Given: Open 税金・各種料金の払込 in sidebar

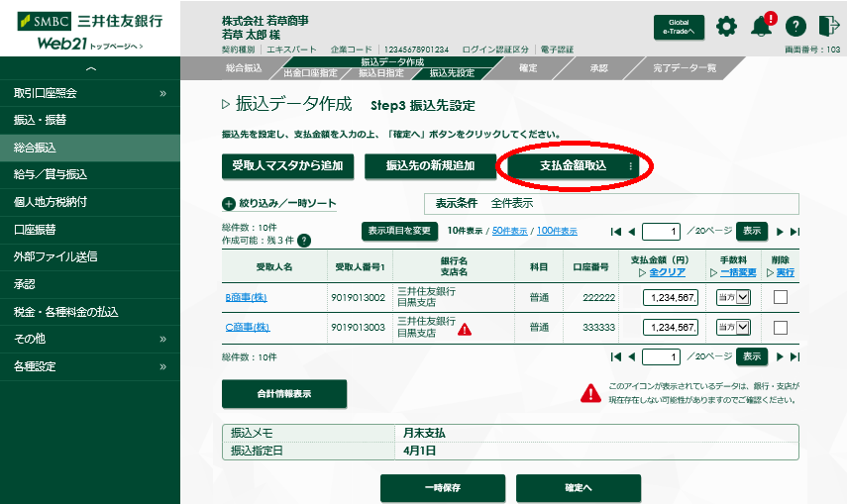Looking at the screenshot, I should tap(90, 312).
